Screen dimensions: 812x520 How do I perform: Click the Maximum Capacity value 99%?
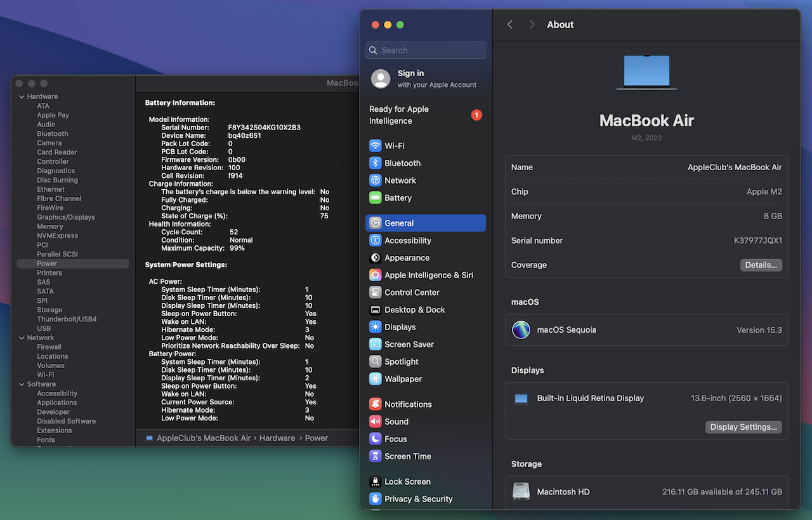point(237,248)
